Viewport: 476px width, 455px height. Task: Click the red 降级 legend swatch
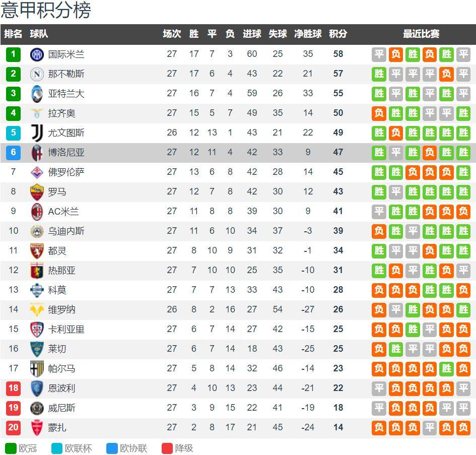click(x=167, y=448)
